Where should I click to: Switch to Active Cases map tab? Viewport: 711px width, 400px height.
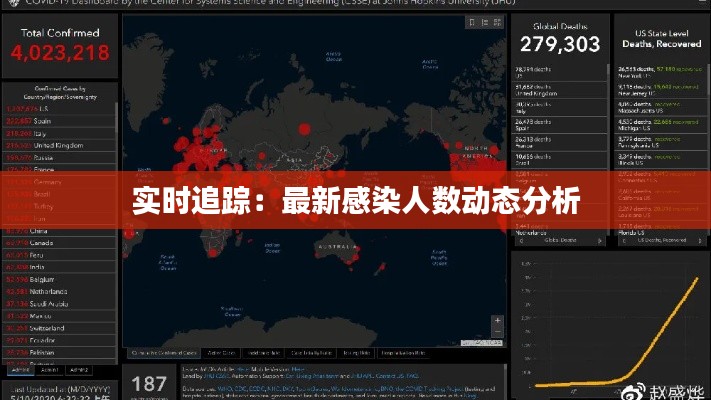pyautogui.click(x=221, y=353)
